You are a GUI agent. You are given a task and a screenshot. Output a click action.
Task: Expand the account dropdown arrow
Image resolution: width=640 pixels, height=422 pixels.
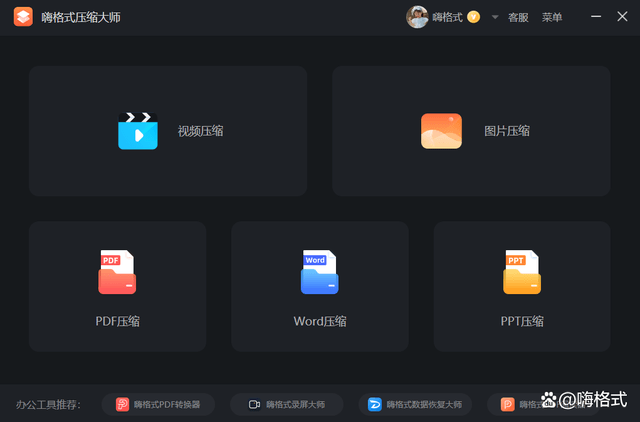(494, 17)
